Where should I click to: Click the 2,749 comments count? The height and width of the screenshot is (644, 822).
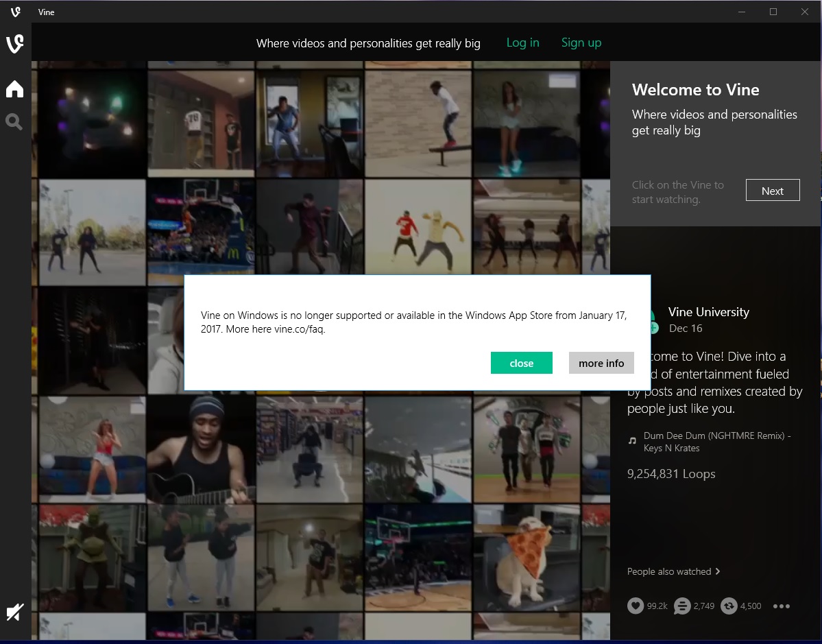tap(704, 606)
